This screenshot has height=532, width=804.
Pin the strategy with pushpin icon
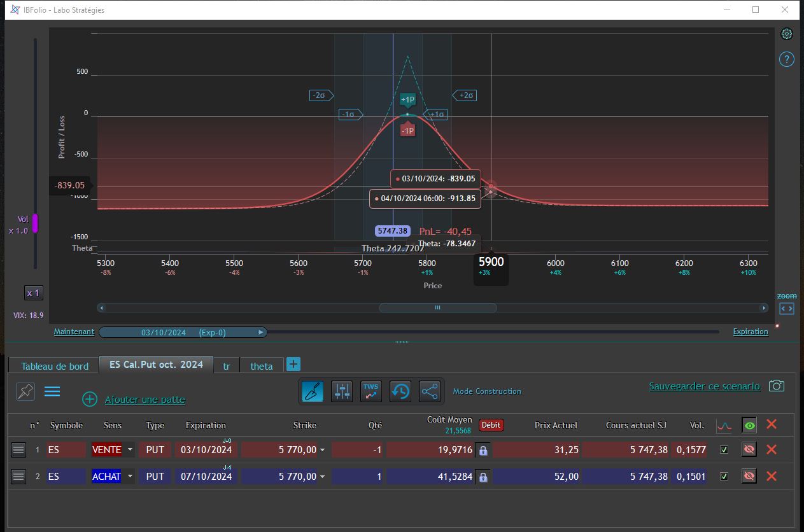pos(25,391)
